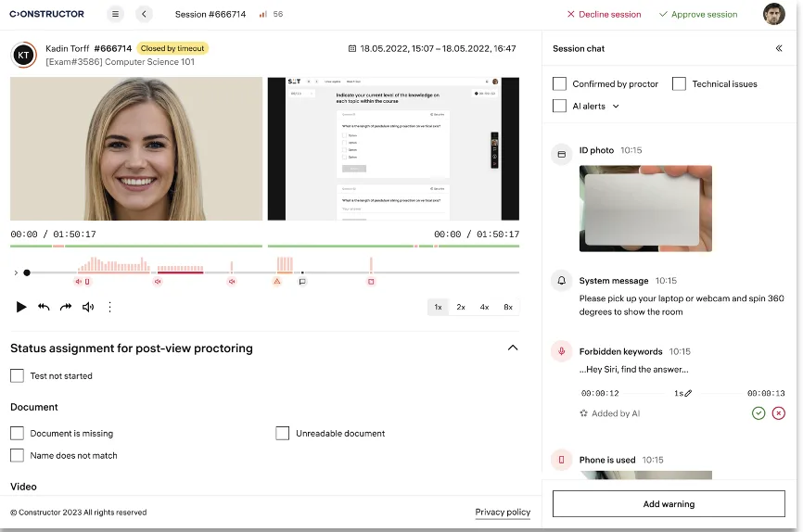Click the ID photo card icon

click(561, 154)
